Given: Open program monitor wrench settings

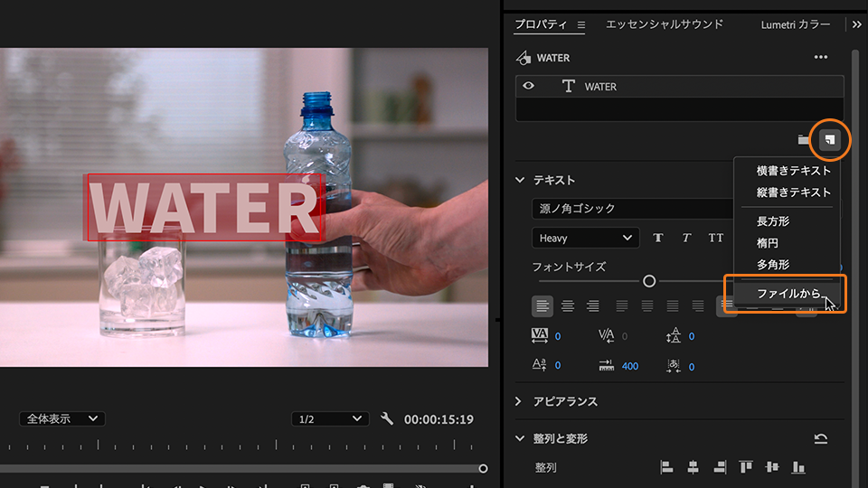Looking at the screenshot, I should click(x=387, y=418).
